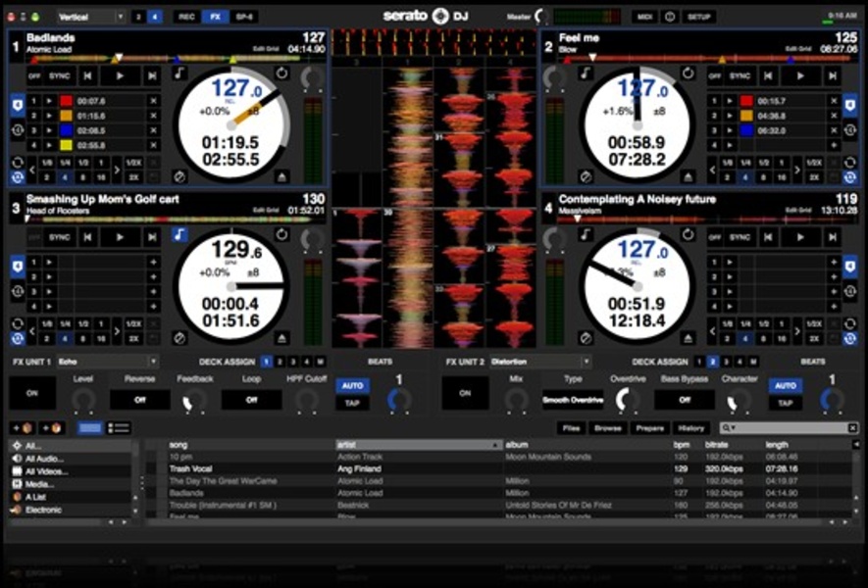This screenshot has width=868, height=588.
Task: Switch to the History tab
Action: [x=691, y=428]
